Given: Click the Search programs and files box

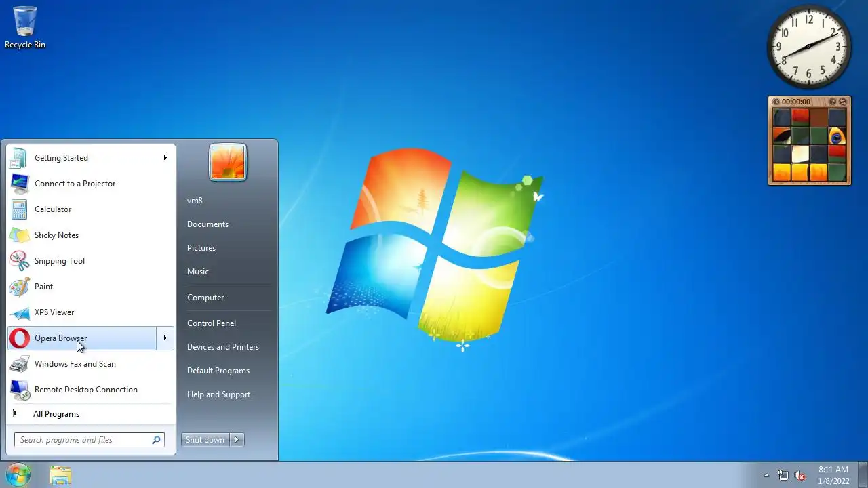Looking at the screenshot, I should coord(90,440).
